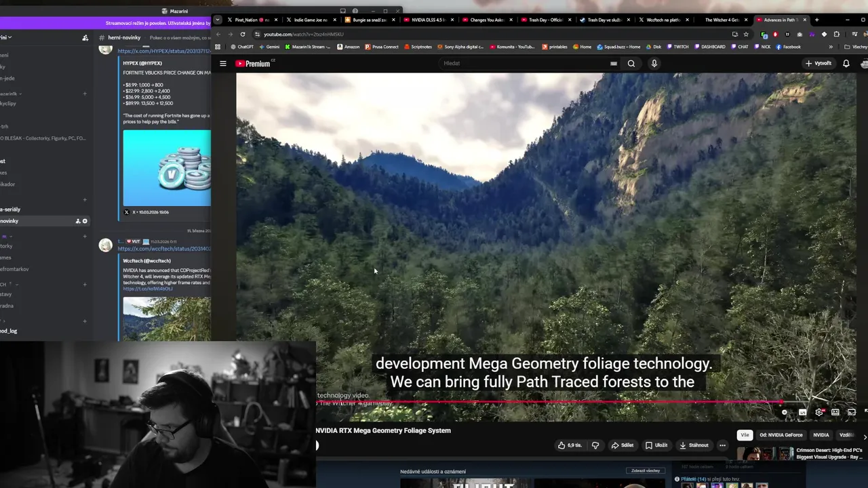Image resolution: width=868 pixels, height=488 pixels.
Task: Switch to the NVIDIA DLSS 4.5 tab
Action: point(429,20)
